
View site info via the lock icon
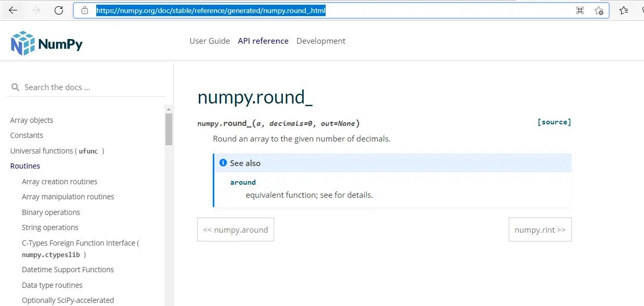(x=85, y=10)
